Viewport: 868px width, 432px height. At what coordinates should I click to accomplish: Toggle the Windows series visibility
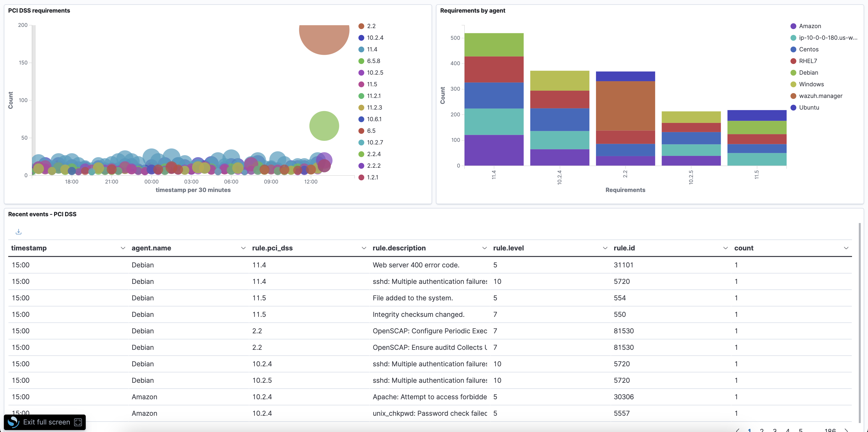793,84
